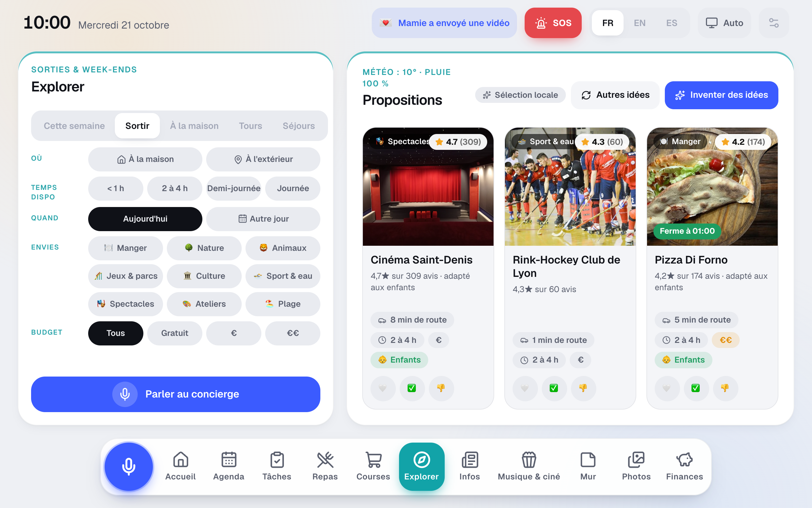
Task: Open the Cinéma Saint-Denis theater photo
Action: pyautogui.click(x=428, y=187)
